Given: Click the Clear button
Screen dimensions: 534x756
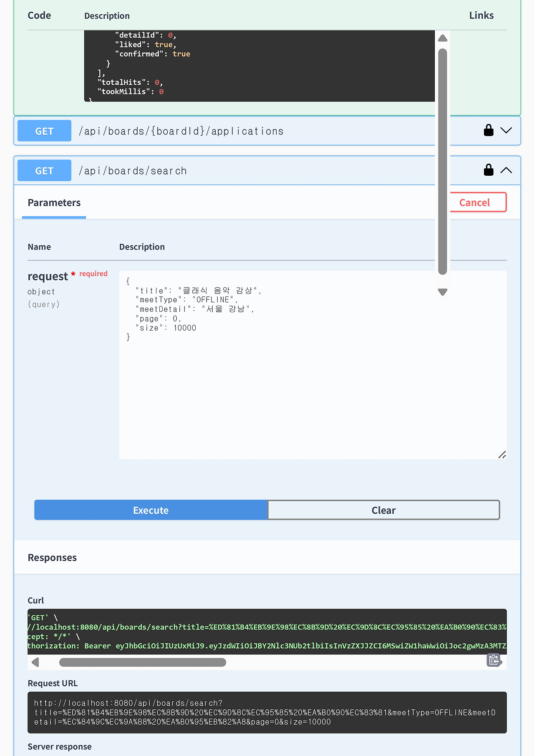Looking at the screenshot, I should click(383, 510).
